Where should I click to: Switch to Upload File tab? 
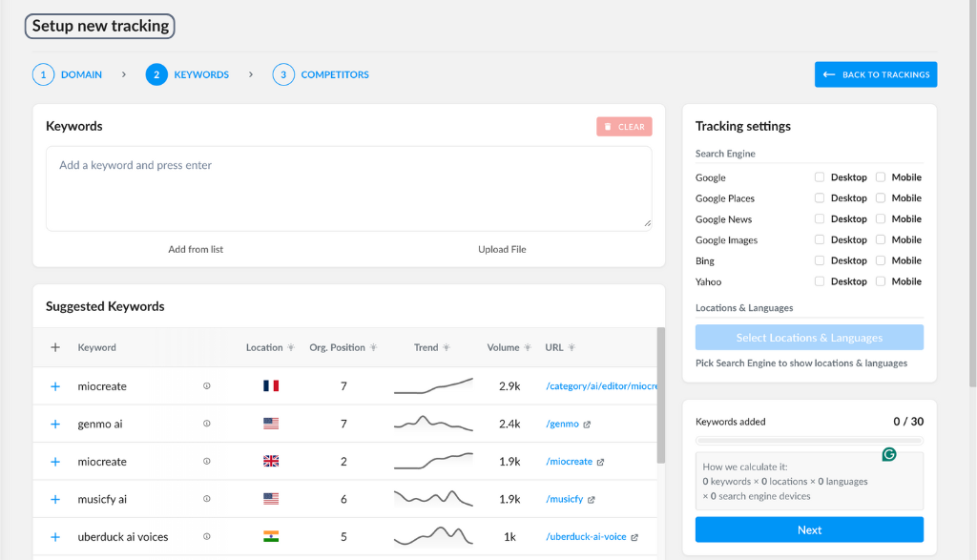(x=502, y=249)
